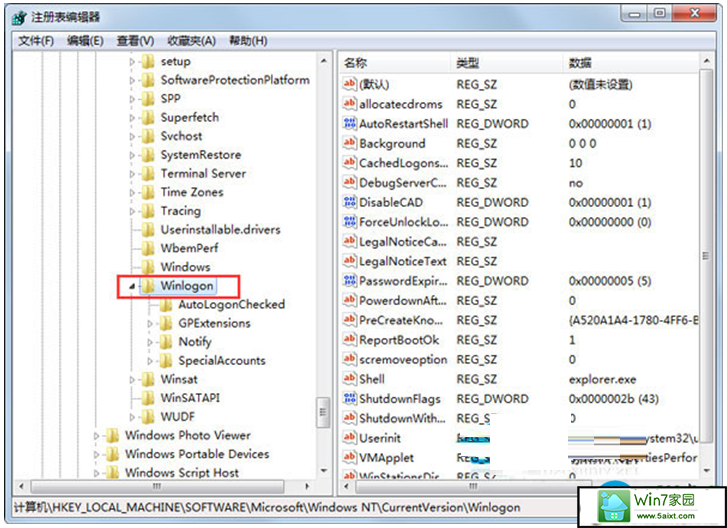
Task: Click the 0x0000002b (43) data cell
Action: pyautogui.click(x=613, y=399)
